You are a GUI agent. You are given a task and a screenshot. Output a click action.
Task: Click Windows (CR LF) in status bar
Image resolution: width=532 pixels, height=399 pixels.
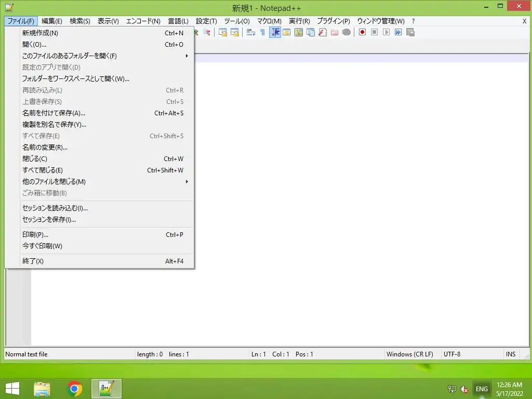click(x=410, y=354)
